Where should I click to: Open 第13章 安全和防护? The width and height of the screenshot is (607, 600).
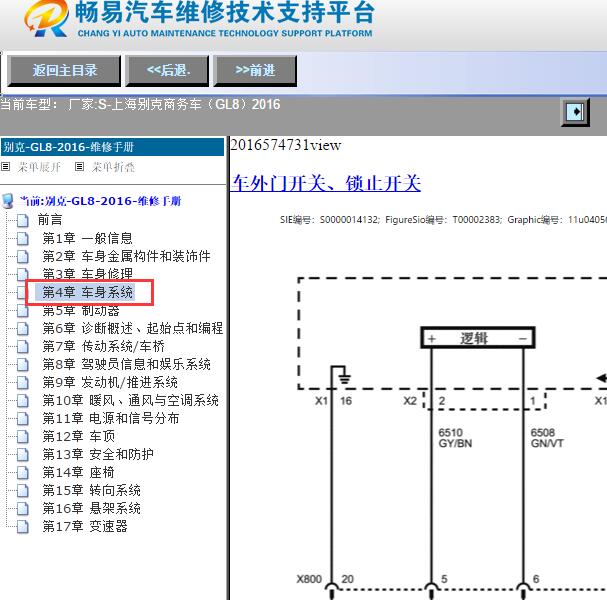point(98,454)
